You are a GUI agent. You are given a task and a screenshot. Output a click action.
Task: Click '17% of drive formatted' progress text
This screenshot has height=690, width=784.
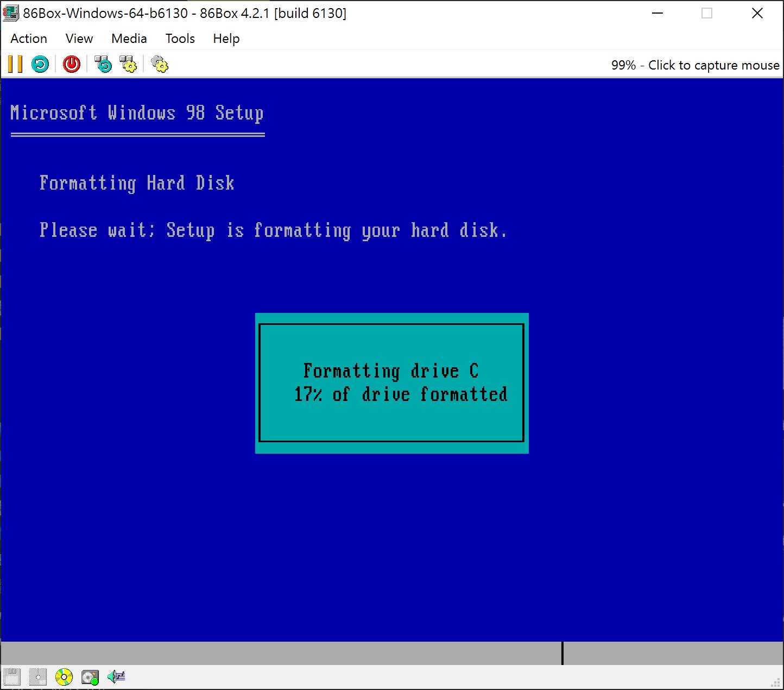[401, 394]
